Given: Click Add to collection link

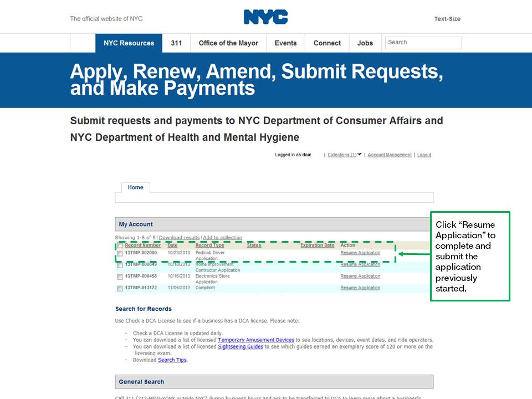Looking at the screenshot, I should coord(222,238).
